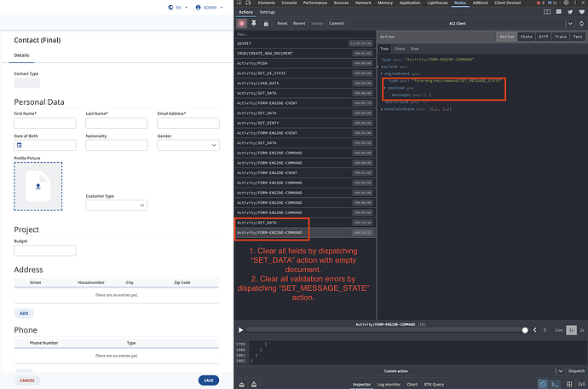Click the remote broadcast antenna icon

point(581,384)
